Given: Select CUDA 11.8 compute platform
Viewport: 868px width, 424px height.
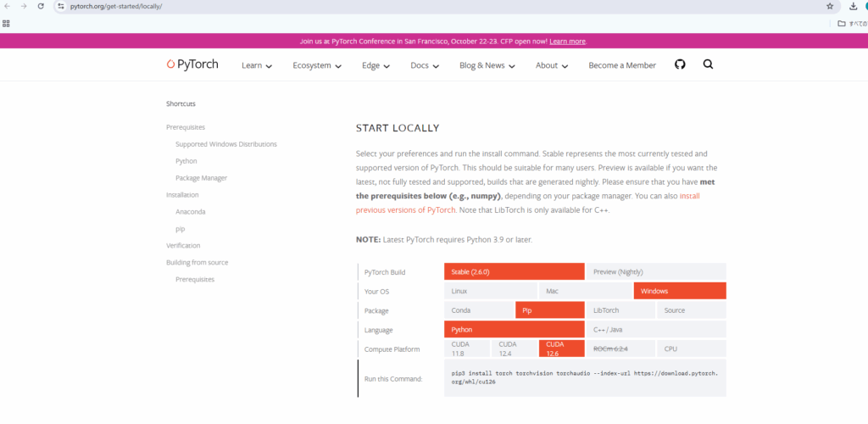Looking at the screenshot, I should 467,349.
